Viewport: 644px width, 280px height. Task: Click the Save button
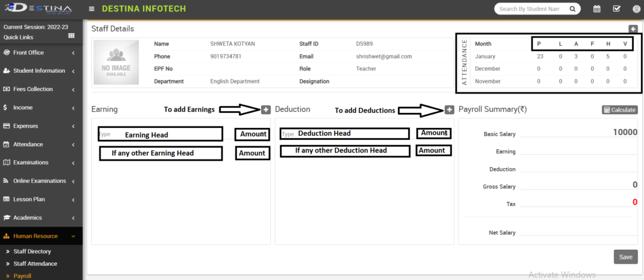pyautogui.click(x=625, y=257)
